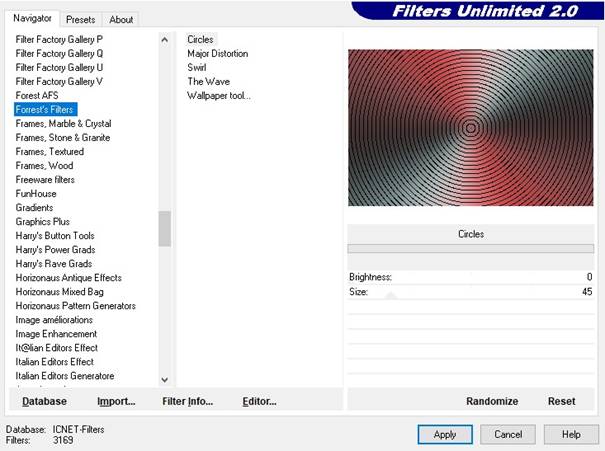605x451 pixels.
Task: Select Freeware filters category
Action: pos(45,179)
